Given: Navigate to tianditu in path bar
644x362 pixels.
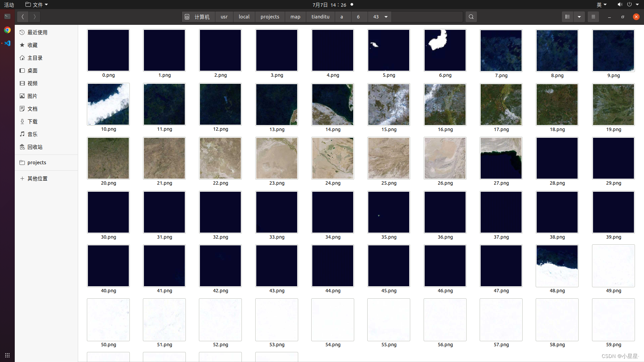Looking at the screenshot, I should (320, 17).
